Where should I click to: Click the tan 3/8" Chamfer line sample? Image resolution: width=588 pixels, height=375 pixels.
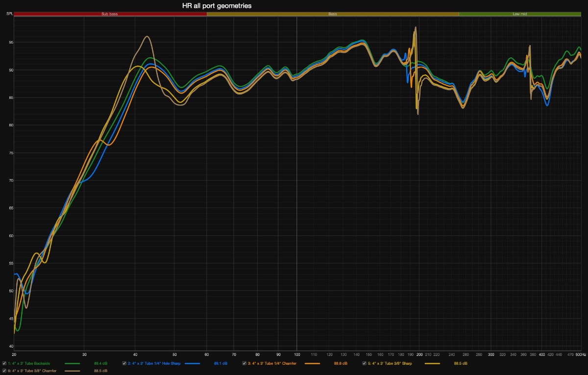pyautogui.click(x=72, y=371)
